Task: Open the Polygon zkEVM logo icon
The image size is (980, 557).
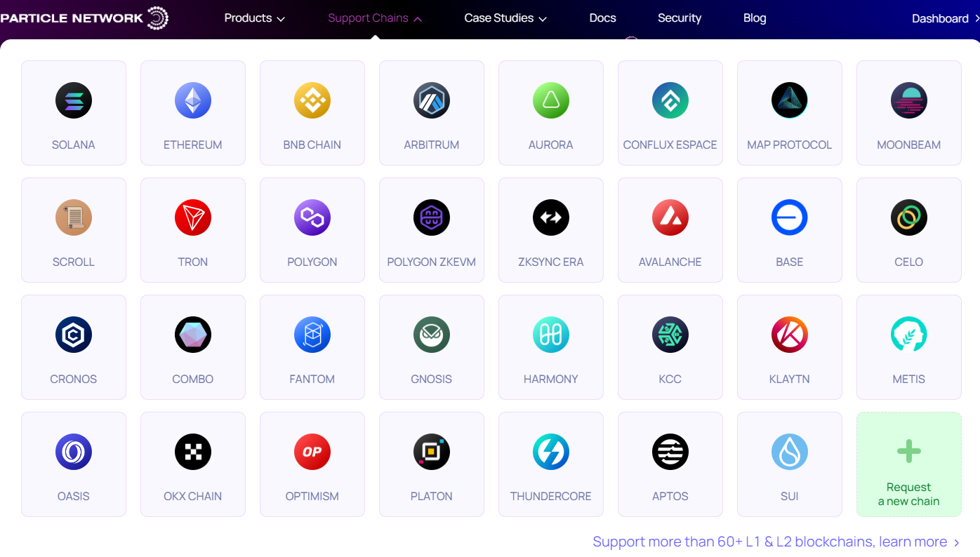Action: pyautogui.click(x=432, y=217)
